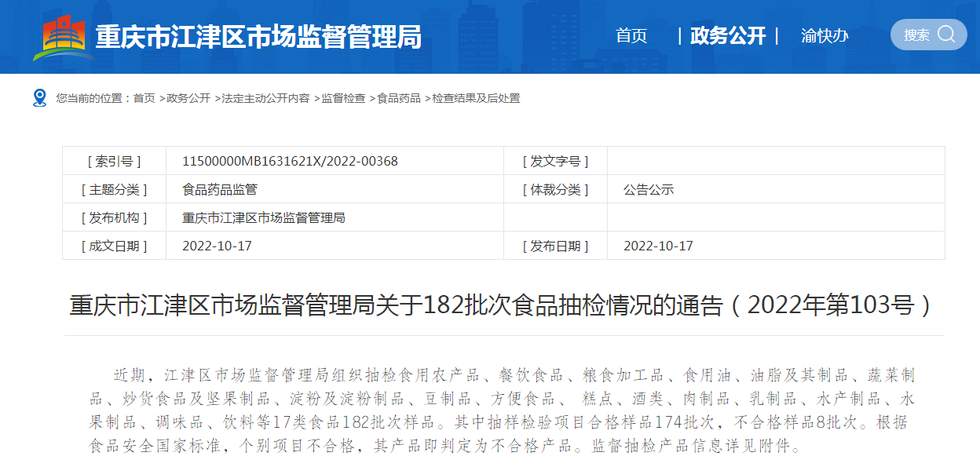980x467 pixels.
Task: Click the [ 发文字号 ] label cell
Action: (x=556, y=161)
